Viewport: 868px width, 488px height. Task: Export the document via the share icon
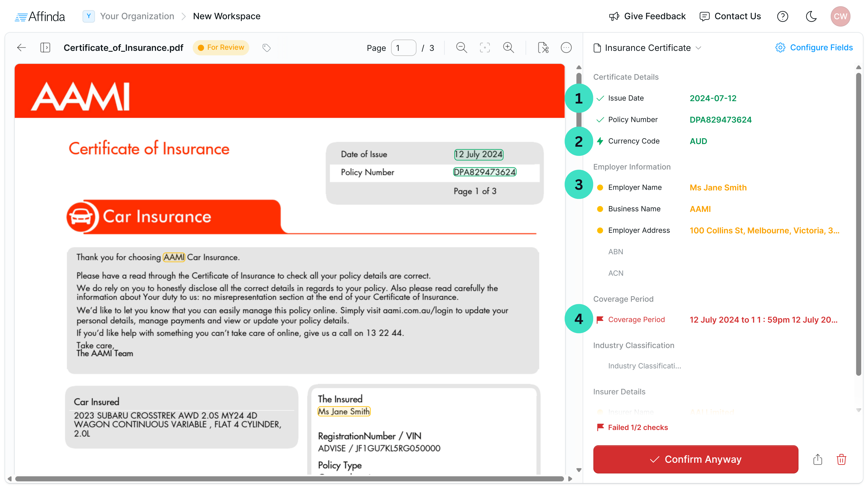click(x=817, y=459)
